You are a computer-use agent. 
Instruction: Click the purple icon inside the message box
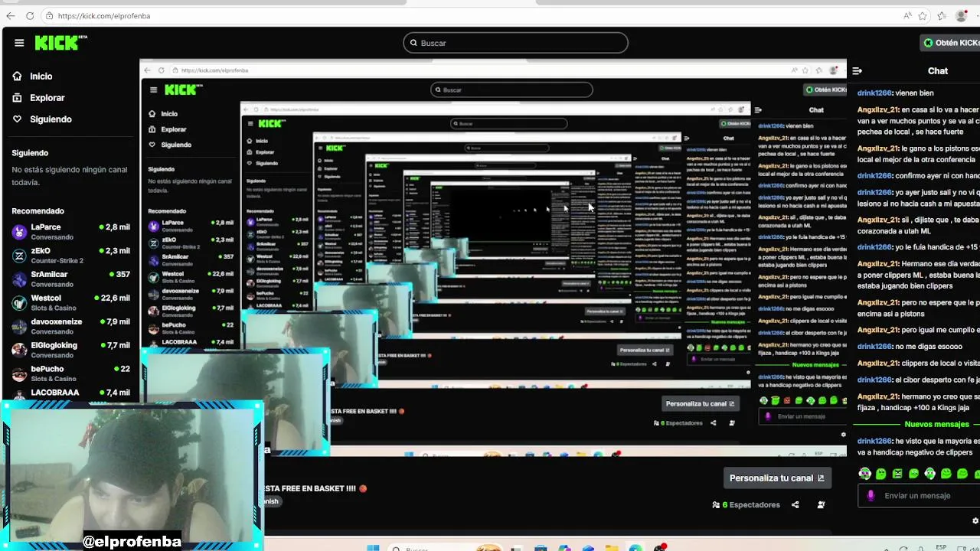point(871,496)
